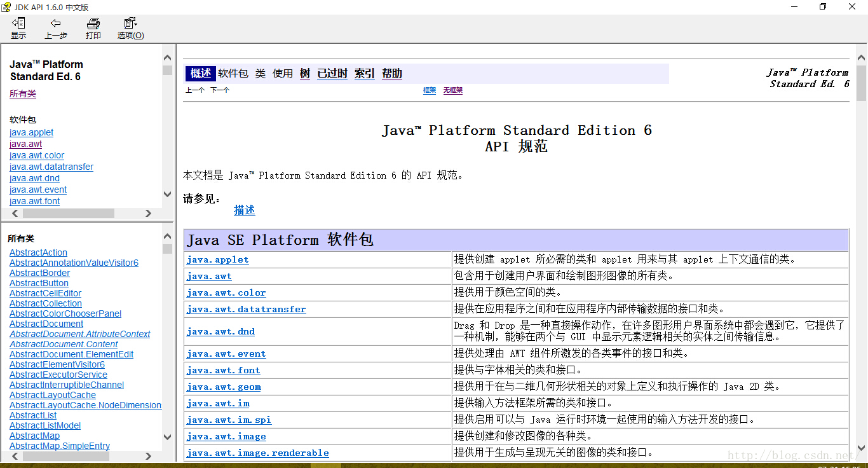
Task: Open the AbstractAnnotationValueVisitor6 class link
Action: coord(74,263)
